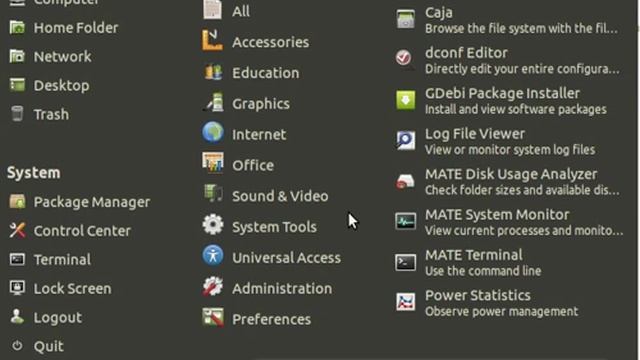This screenshot has height=360, width=640.
Task: Open the Sound & Video category
Action: (280, 196)
